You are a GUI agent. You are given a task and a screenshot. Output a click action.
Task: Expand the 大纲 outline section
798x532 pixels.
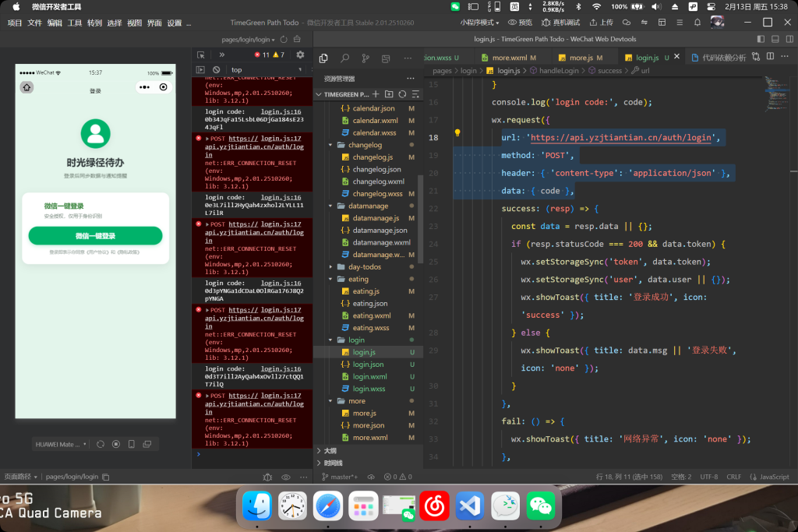(330, 450)
